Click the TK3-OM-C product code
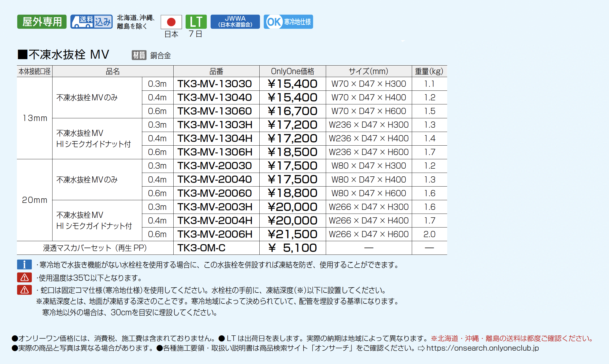The height and width of the screenshot is (364, 609). click(201, 248)
